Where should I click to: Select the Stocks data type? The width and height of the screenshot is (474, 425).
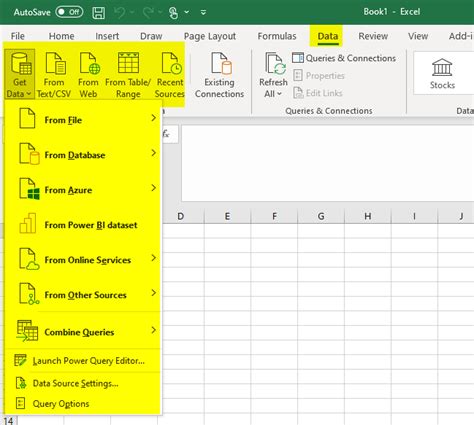[x=442, y=73]
